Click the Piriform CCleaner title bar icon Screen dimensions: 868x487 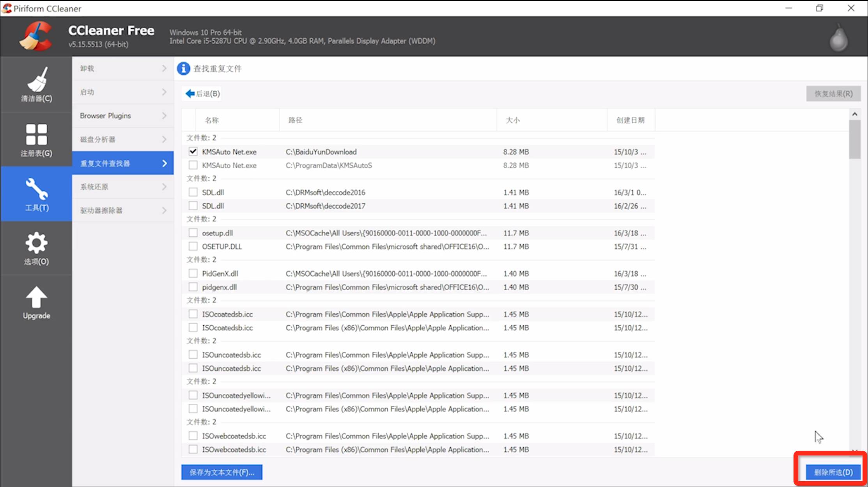click(x=7, y=8)
